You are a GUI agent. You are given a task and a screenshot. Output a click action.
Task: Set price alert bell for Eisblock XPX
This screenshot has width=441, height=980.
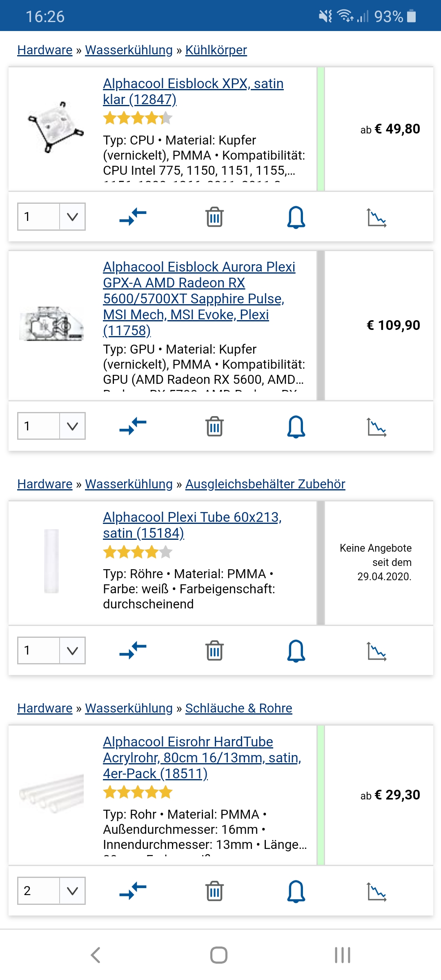(x=296, y=217)
